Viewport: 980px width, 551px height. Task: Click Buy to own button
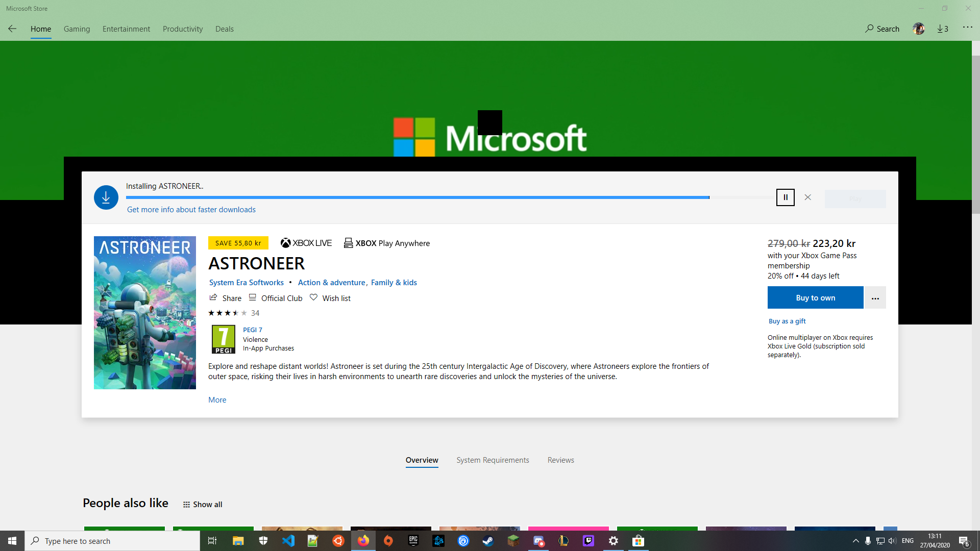816,298
